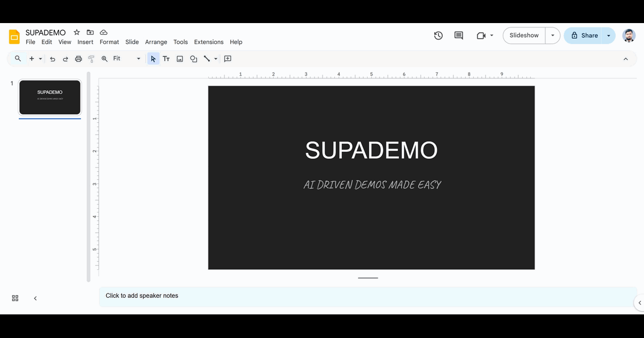Open the Google account profile picture
Viewport: 644px width, 338px height.
pos(629,35)
